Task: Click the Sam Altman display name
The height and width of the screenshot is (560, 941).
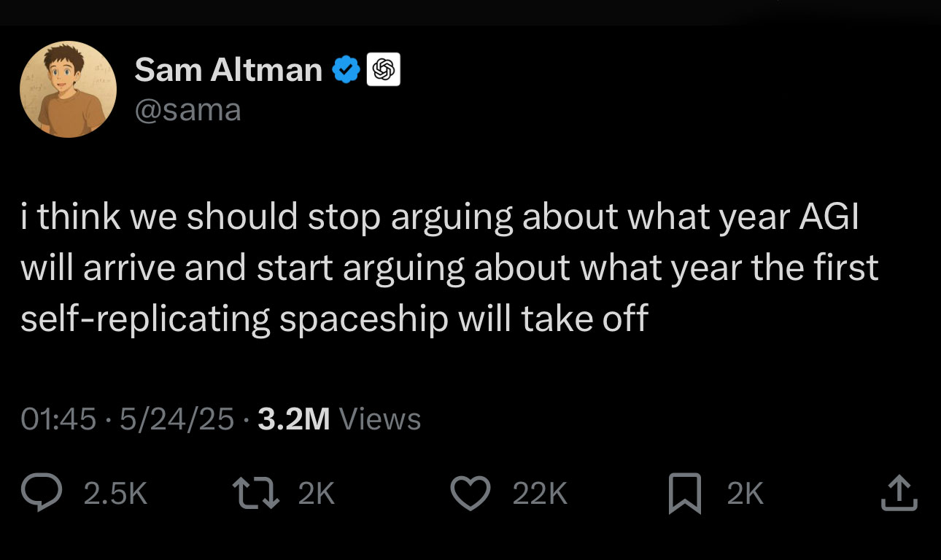Action: click(x=228, y=70)
